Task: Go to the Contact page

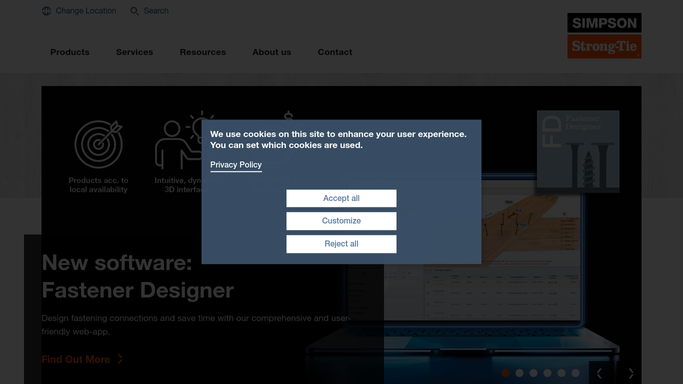Action: click(x=335, y=52)
